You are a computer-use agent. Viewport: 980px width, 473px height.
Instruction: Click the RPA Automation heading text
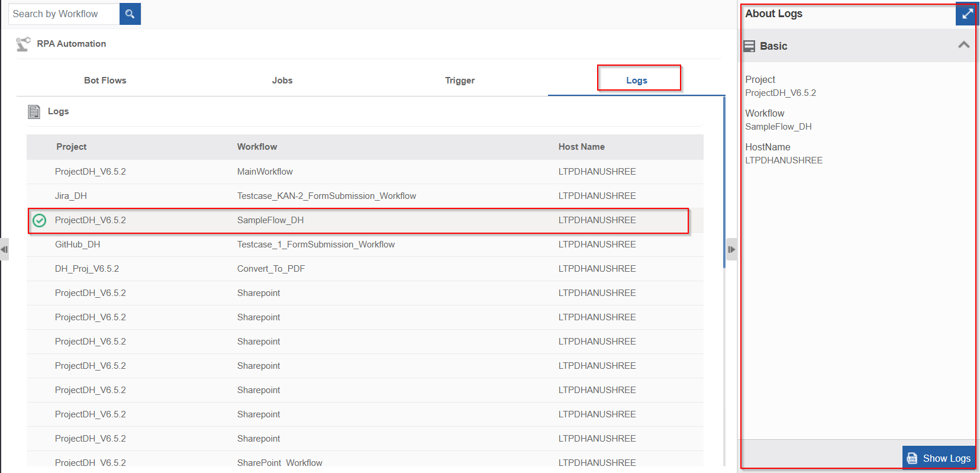(x=72, y=44)
